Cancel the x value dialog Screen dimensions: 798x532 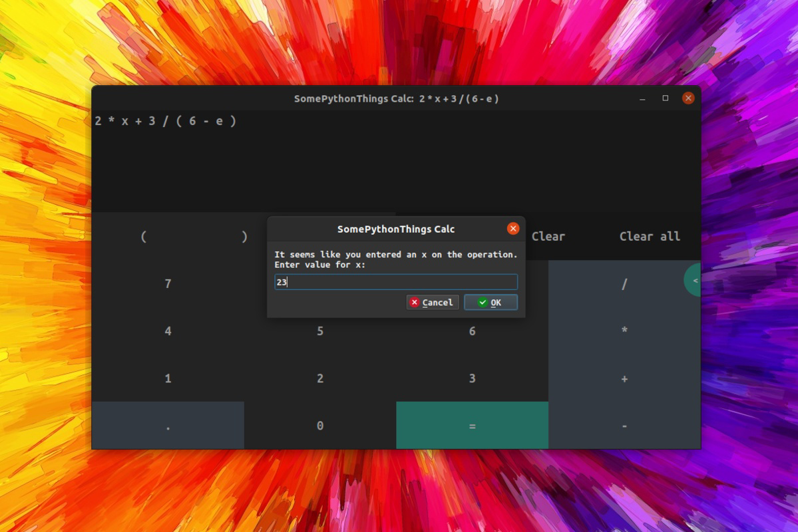[x=433, y=303]
